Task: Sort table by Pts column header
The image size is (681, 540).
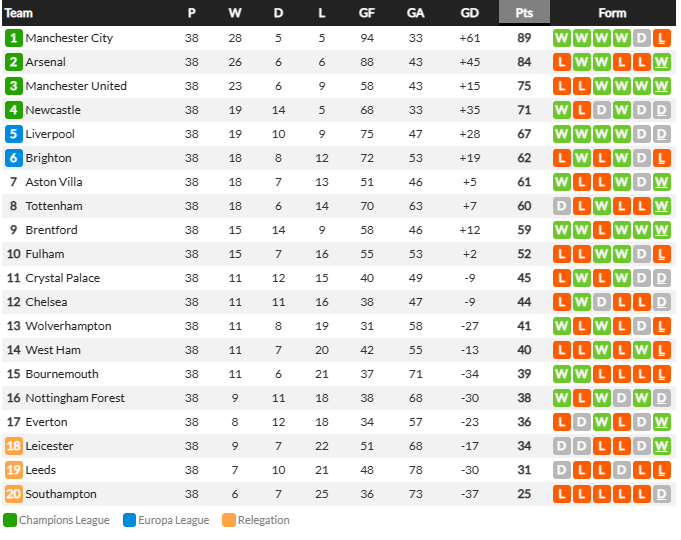Action: [524, 13]
